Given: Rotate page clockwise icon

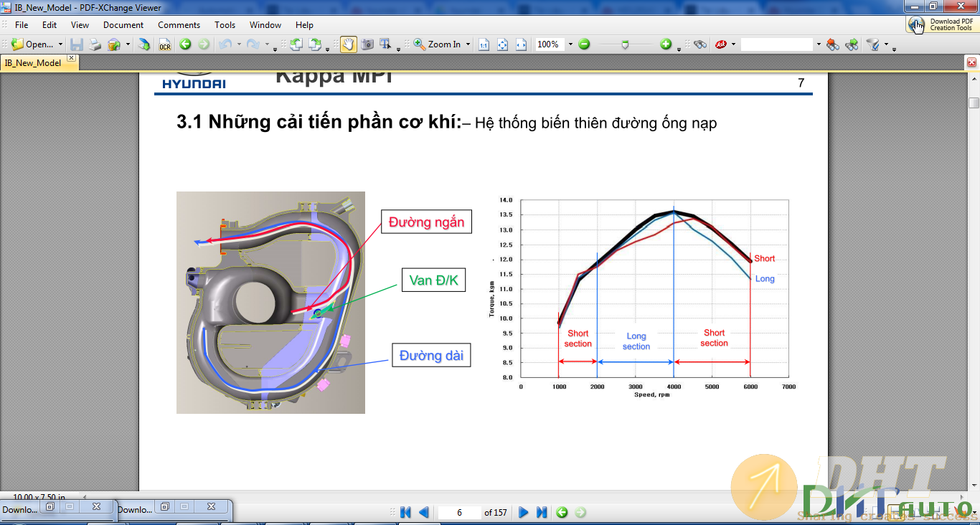Looking at the screenshot, I should tap(315, 44).
